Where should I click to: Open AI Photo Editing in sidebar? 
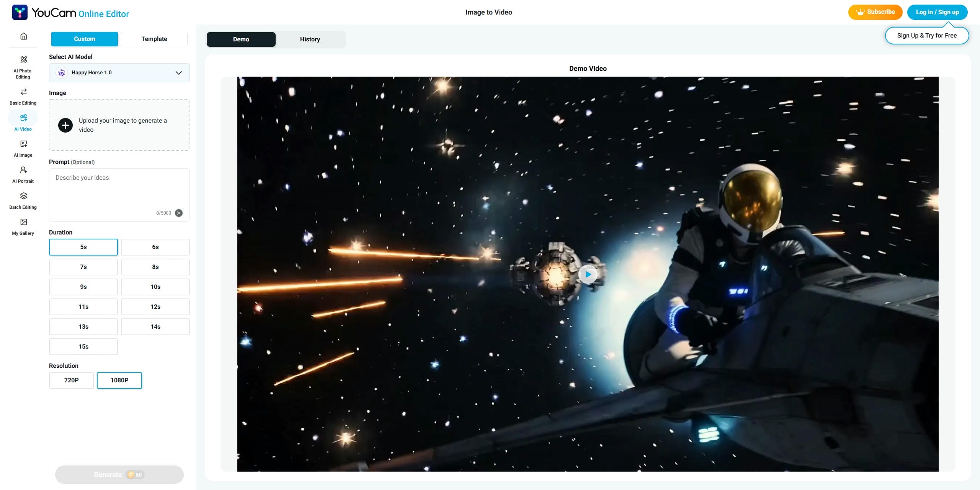pyautogui.click(x=23, y=67)
